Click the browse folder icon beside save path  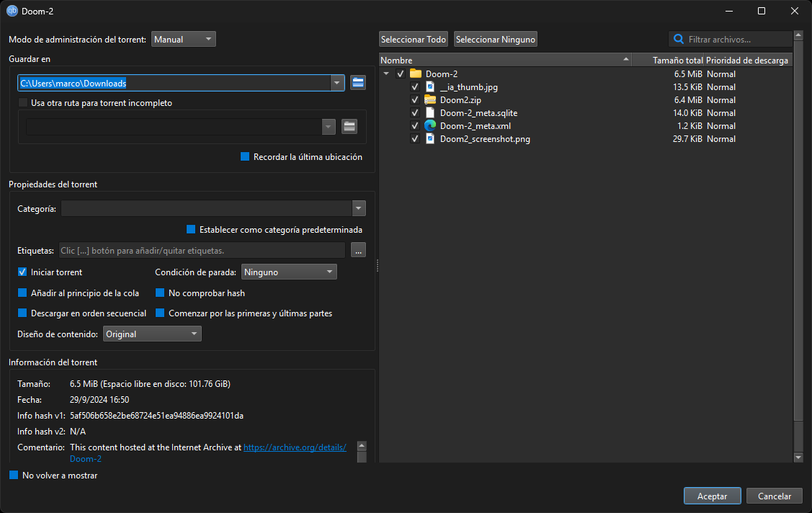[x=358, y=83]
